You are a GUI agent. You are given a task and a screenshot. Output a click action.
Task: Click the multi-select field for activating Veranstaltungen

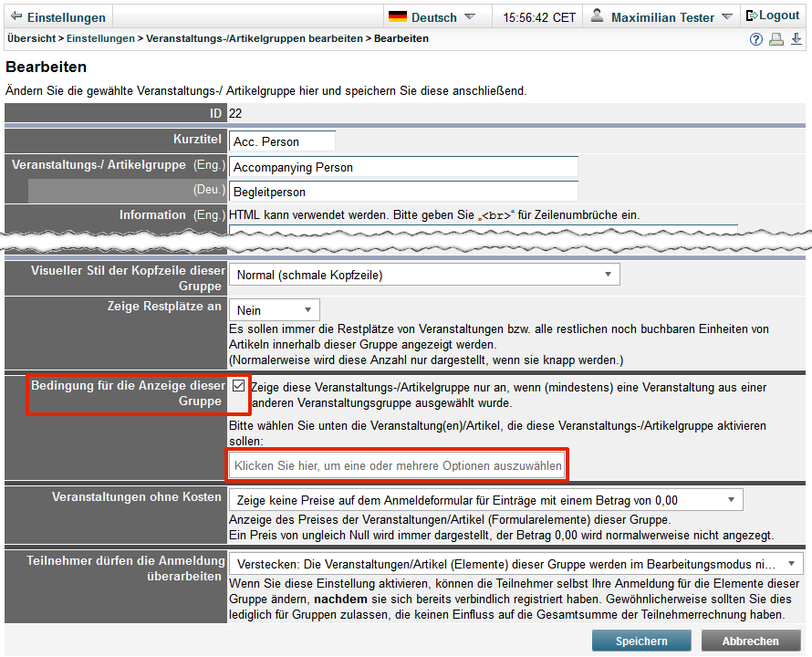click(397, 465)
